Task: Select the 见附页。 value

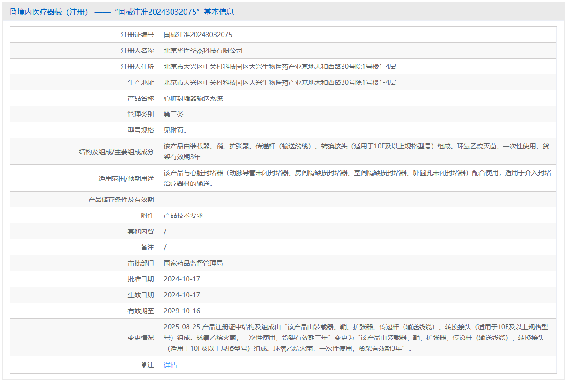Action: tap(175, 130)
